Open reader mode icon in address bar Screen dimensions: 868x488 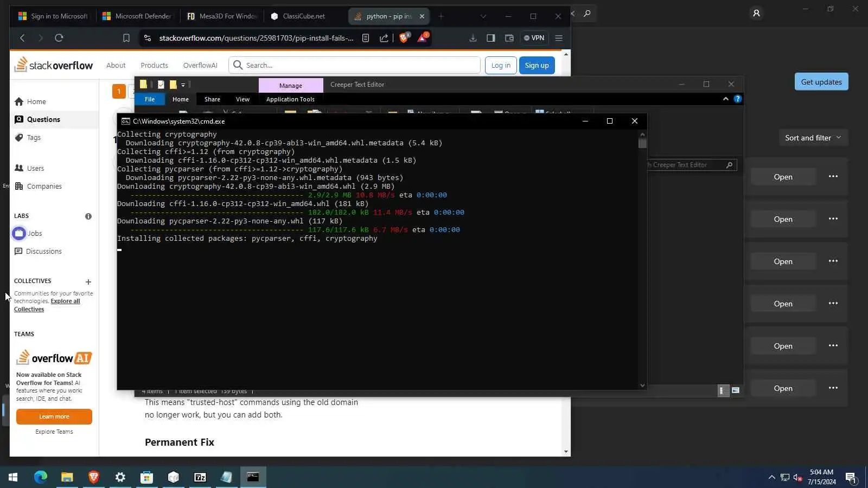point(366,38)
